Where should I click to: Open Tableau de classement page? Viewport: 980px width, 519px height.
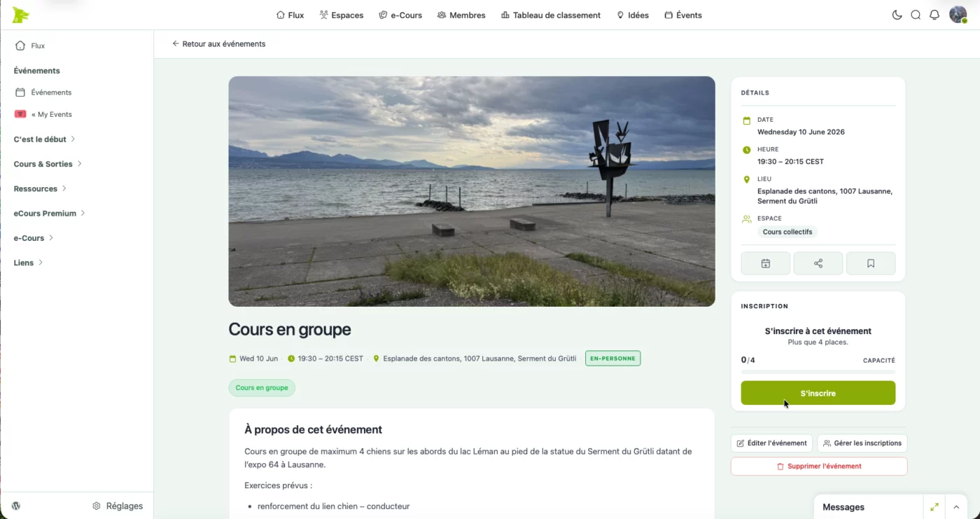[551, 15]
